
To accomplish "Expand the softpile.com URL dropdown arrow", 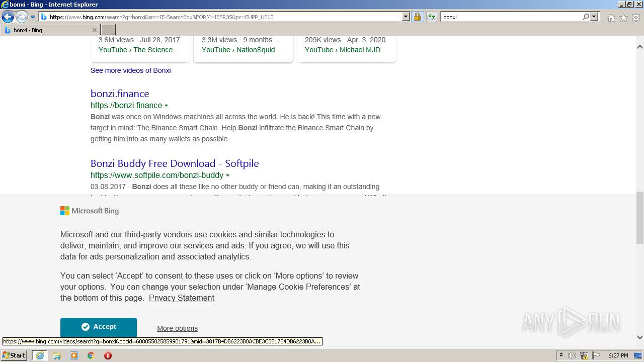I will coord(227,175).
